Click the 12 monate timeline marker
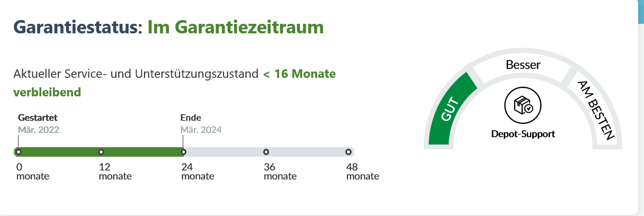The image size is (644, 216). point(101,152)
